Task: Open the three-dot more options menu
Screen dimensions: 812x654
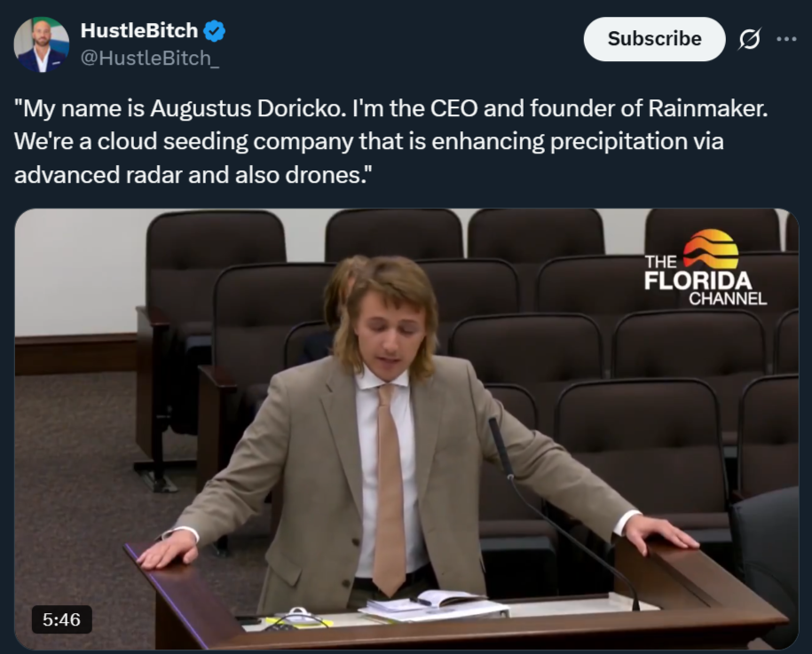Action: (786, 39)
